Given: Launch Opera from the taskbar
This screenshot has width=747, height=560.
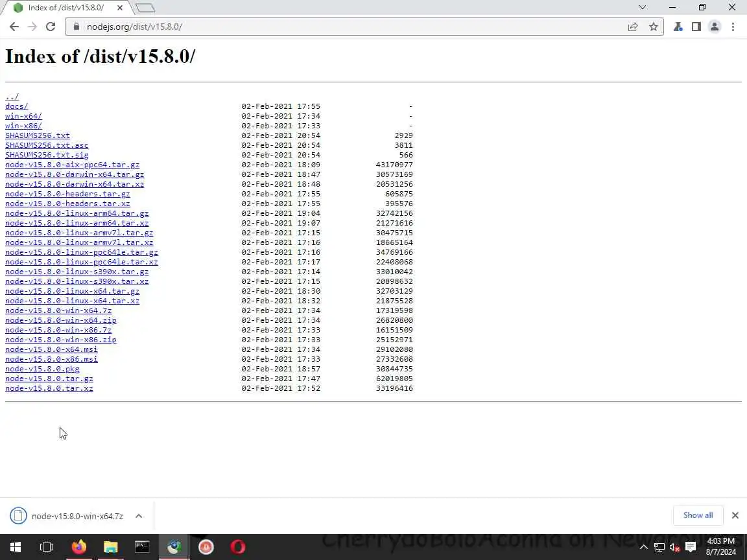Looking at the screenshot, I should 238,546.
